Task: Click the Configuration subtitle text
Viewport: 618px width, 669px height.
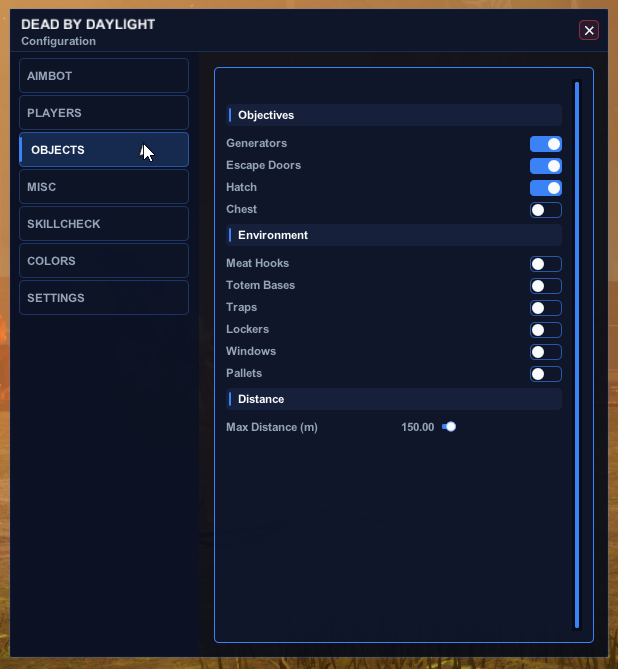Action: [58, 41]
